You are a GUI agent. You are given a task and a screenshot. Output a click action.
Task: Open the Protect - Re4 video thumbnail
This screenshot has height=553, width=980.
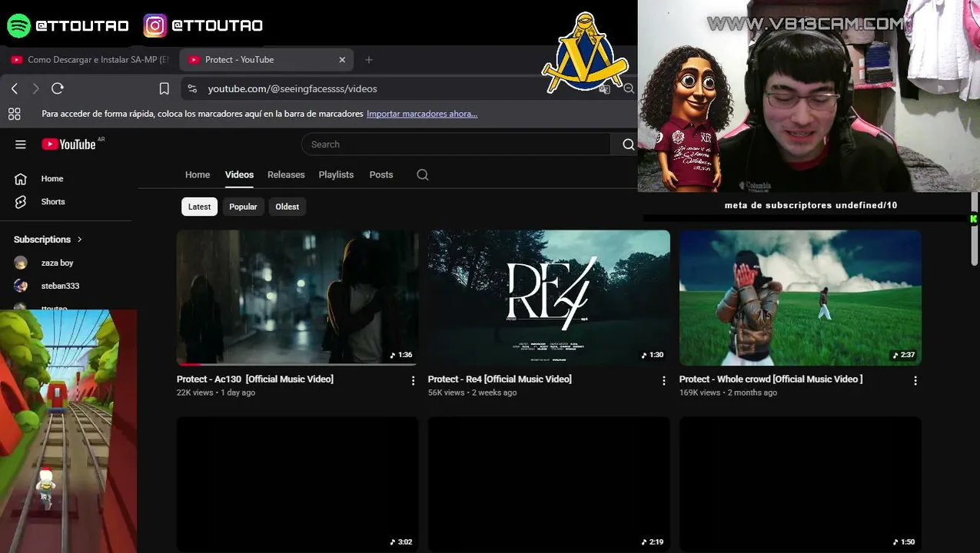coord(549,298)
